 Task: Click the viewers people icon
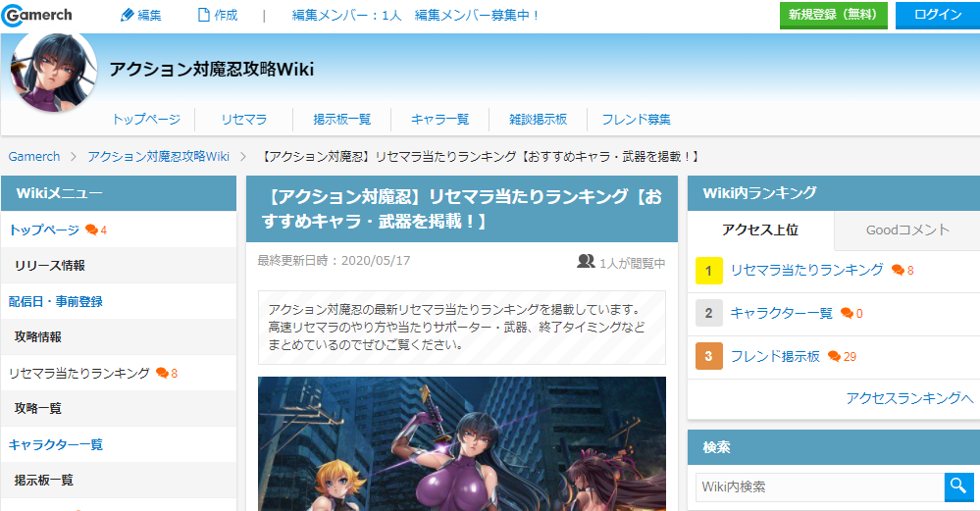(x=586, y=262)
